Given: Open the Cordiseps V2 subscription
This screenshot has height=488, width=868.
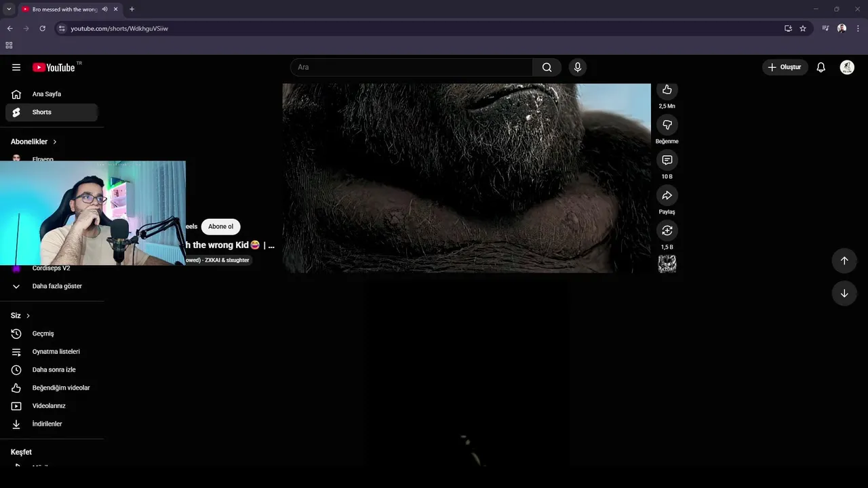Looking at the screenshot, I should click(52, 268).
